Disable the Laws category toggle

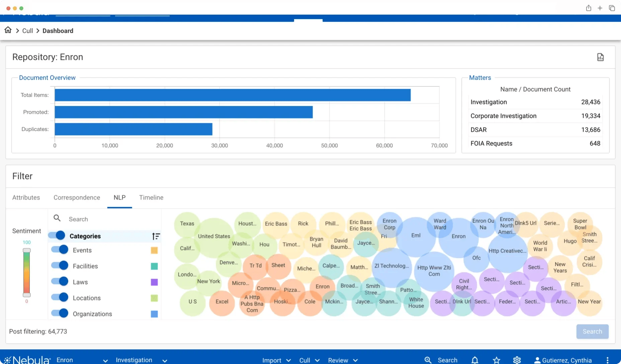point(59,282)
